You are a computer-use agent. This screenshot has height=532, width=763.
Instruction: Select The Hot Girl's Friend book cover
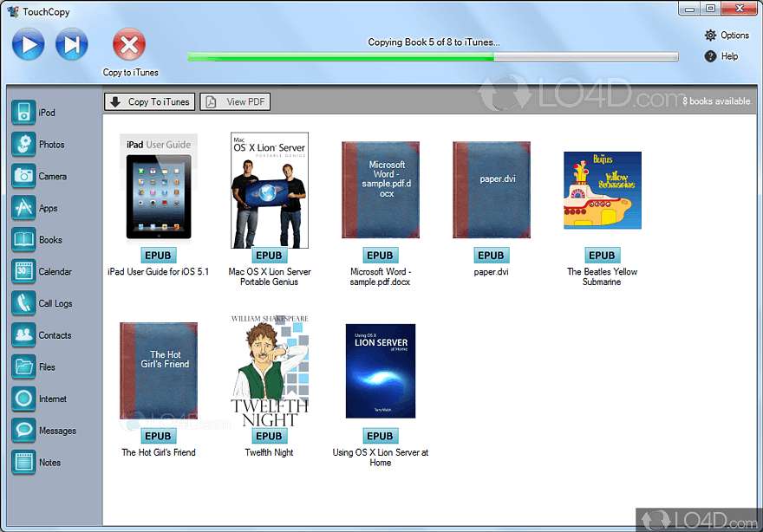pos(159,371)
